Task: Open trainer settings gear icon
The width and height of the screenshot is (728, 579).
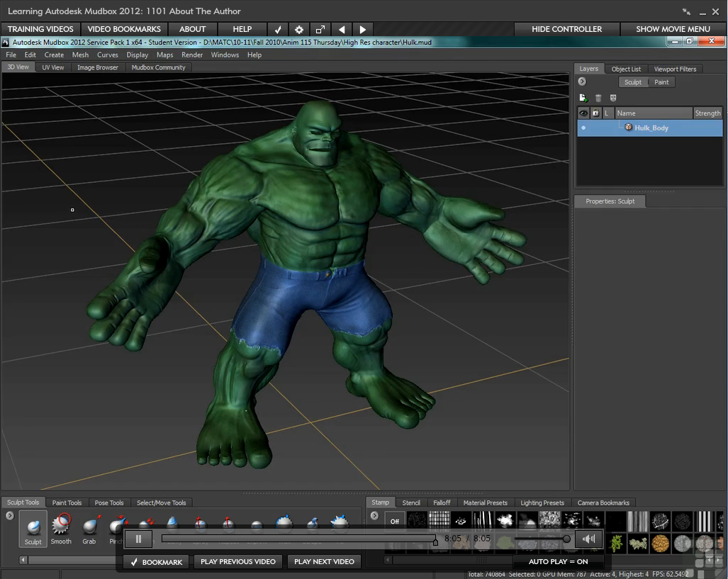Action: tap(299, 29)
